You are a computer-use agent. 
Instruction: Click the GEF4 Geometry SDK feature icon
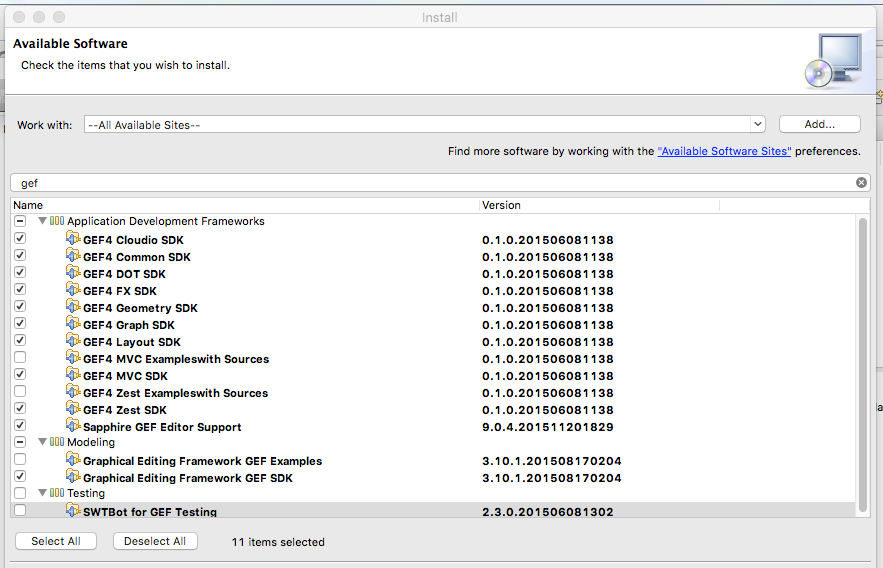pyautogui.click(x=72, y=307)
